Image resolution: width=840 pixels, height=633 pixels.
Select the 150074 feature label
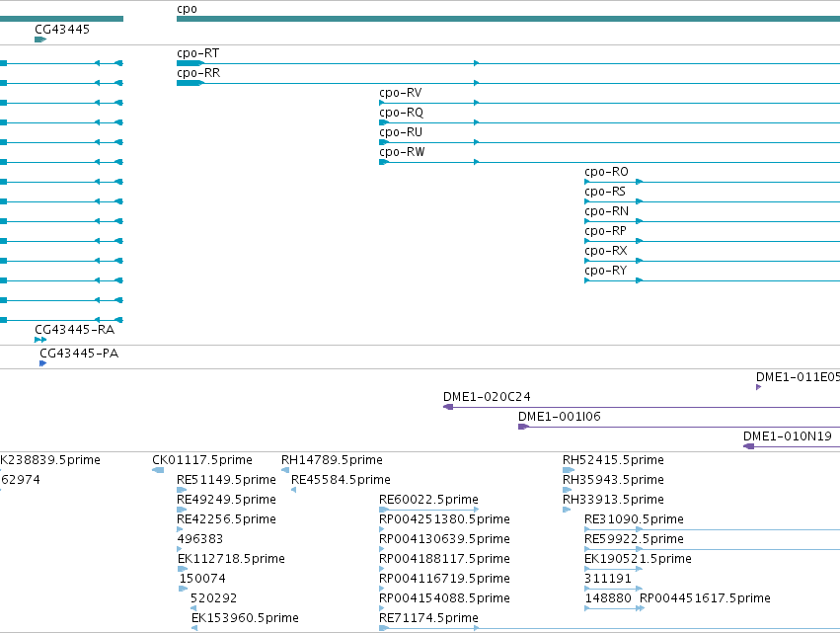(x=202, y=579)
